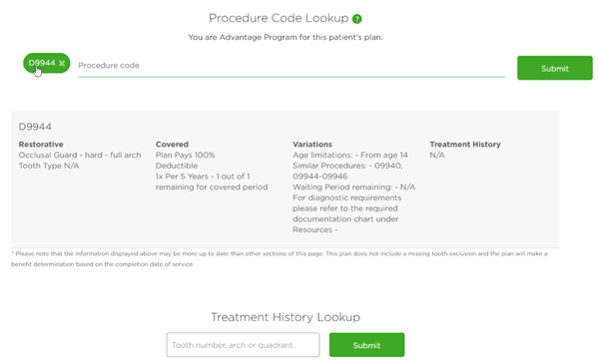Click the N/A under Treatment History
The height and width of the screenshot is (364, 599).
click(437, 155)
